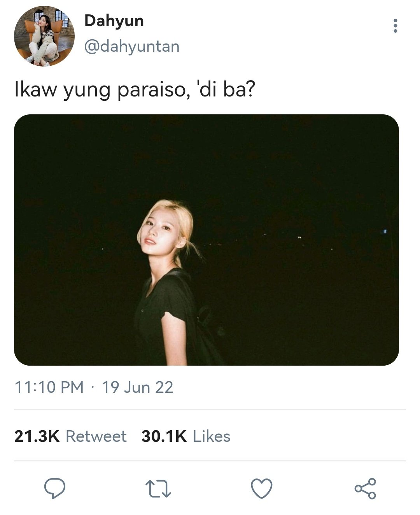This screenshot has height=515, width=420.
Task: Open the attached night photo
Action: 206,240
